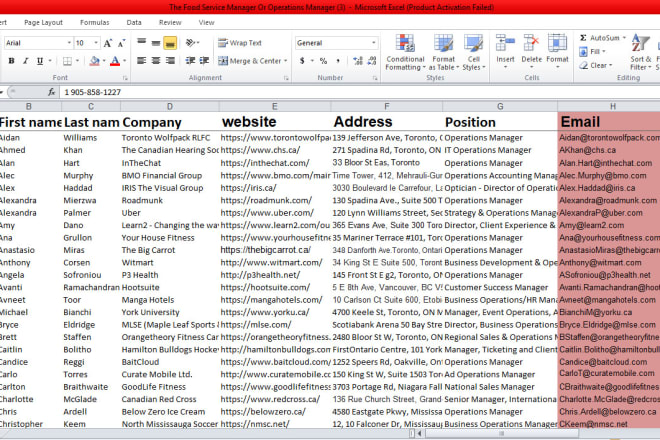This screenshot has height=440, width=660.
Task: Click the formula bar input
Action: (x=360, y=92)
